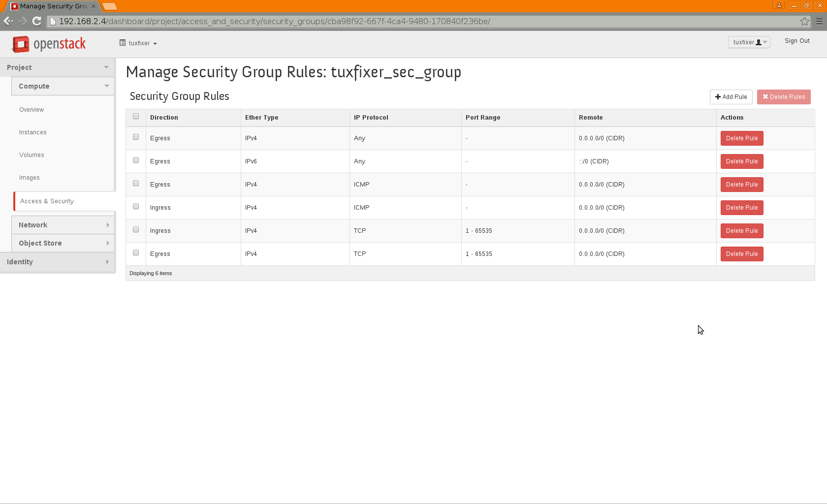Click the OpenStack logo

tap(49, 44)
